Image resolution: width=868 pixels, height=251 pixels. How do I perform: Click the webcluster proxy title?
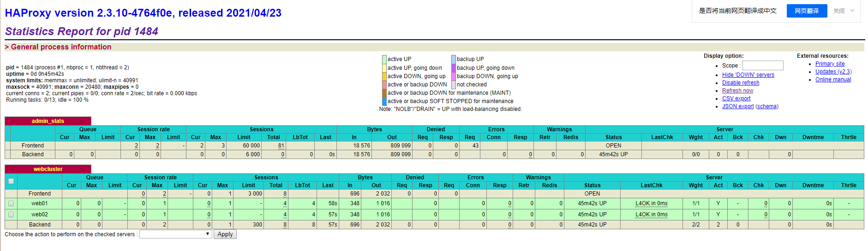pyautogui.click(x=48, y=169)
